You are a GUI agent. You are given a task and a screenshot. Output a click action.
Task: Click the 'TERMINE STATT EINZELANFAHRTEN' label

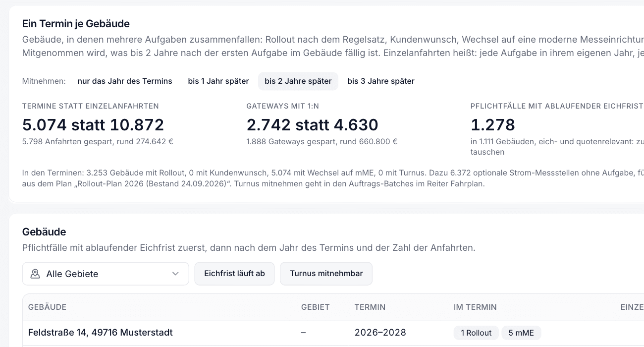[91, 106]
